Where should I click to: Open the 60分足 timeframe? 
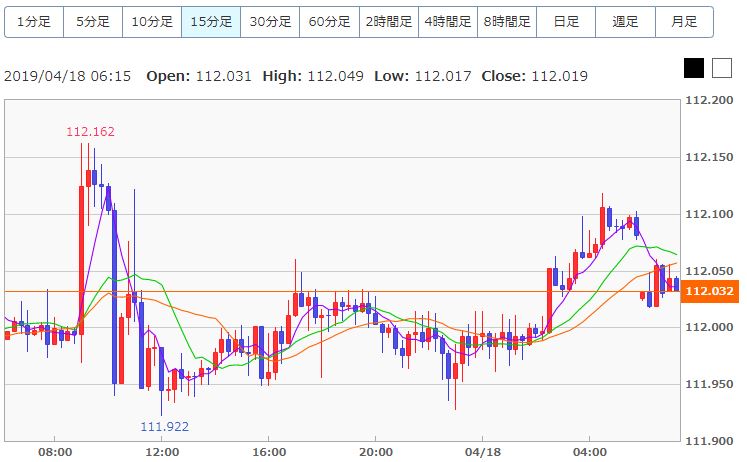click(329, 22)
